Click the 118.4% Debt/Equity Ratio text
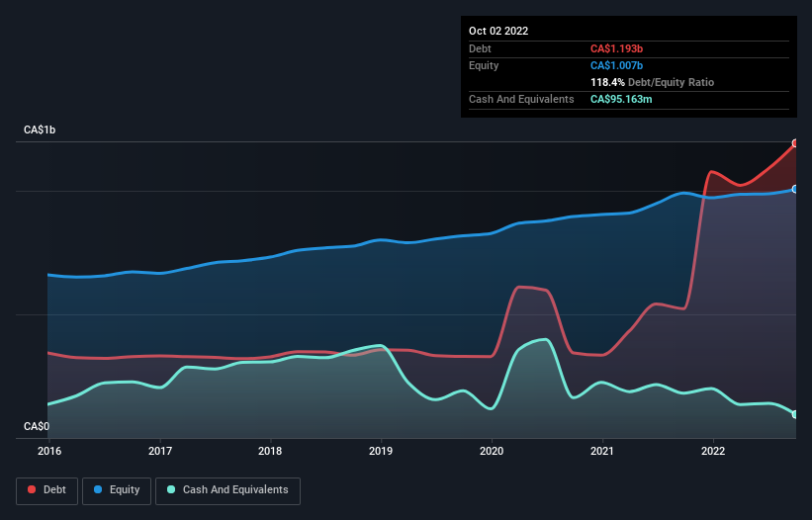Image resolution: width=812 pixels, height=520 pixels. click(x=652, y=82)
